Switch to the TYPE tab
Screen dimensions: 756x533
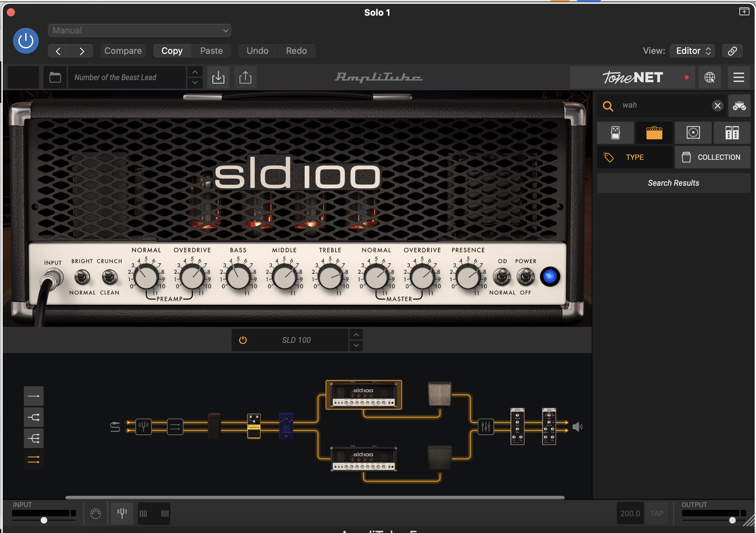[x=635, y=157]
